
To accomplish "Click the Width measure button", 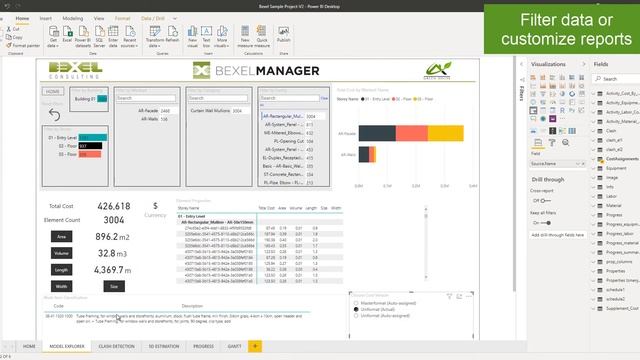I will point(62,286).
